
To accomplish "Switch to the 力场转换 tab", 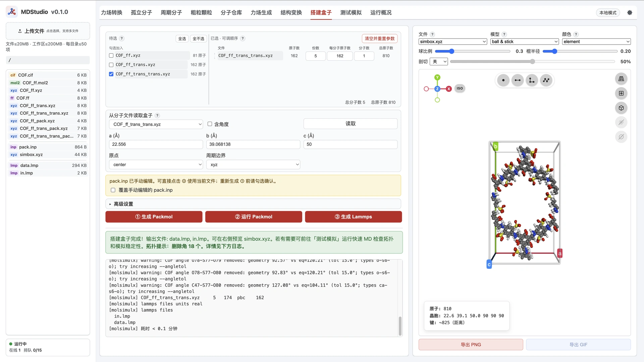I will coord(112,13).
